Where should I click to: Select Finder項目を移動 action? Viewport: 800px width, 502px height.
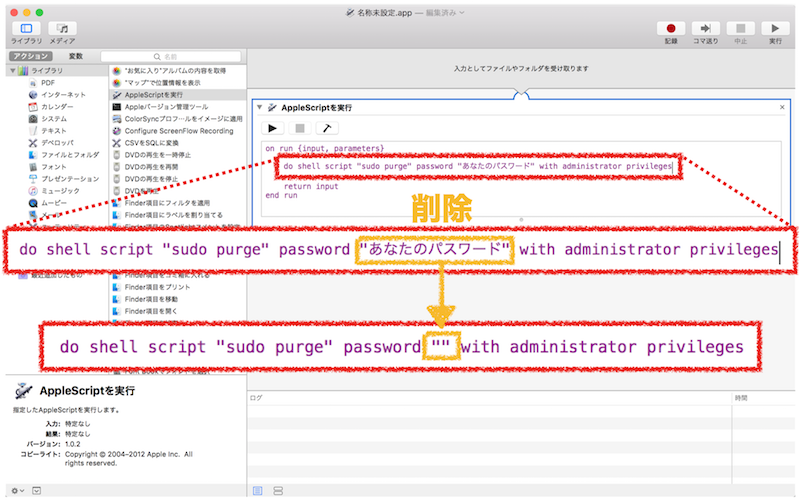click(x=151, y=299)
